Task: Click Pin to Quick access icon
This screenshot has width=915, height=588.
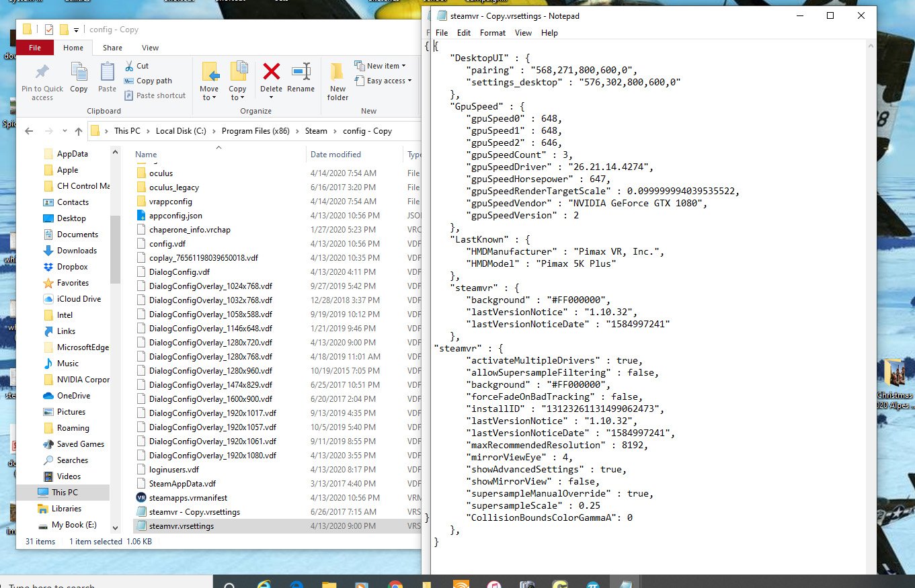Action: coord(42,72)
